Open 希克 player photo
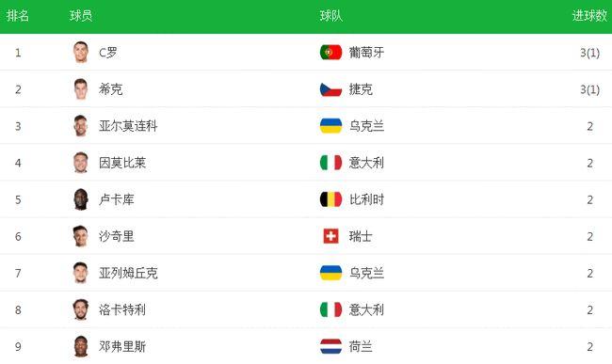The width and height of the screenshot is (612, 364). click(x=81, y=89)
